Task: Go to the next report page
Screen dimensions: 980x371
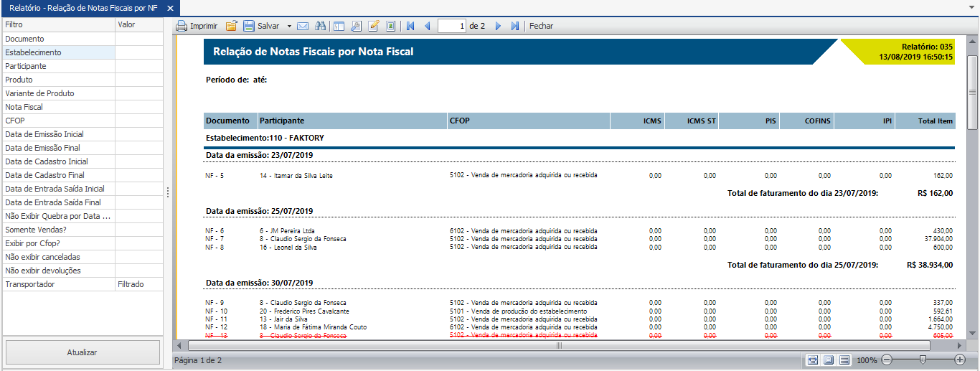Action: tap(498, 26)
